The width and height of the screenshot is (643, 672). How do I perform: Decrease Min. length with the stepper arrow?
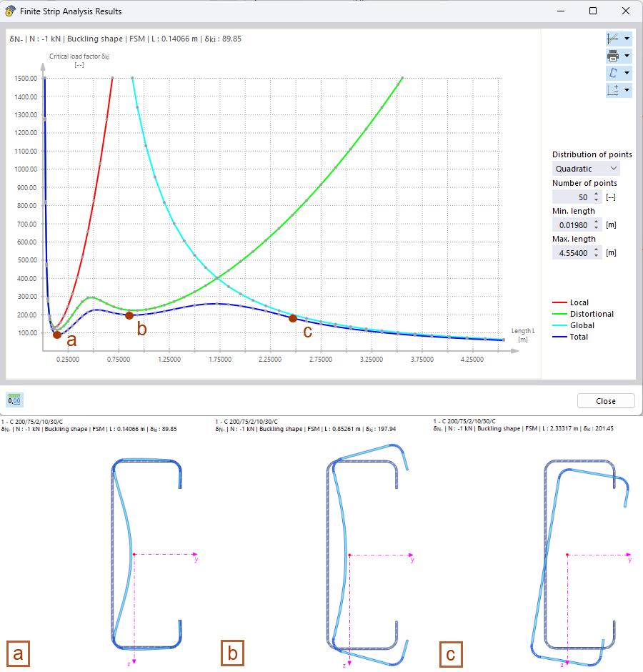tap(595, 227)
